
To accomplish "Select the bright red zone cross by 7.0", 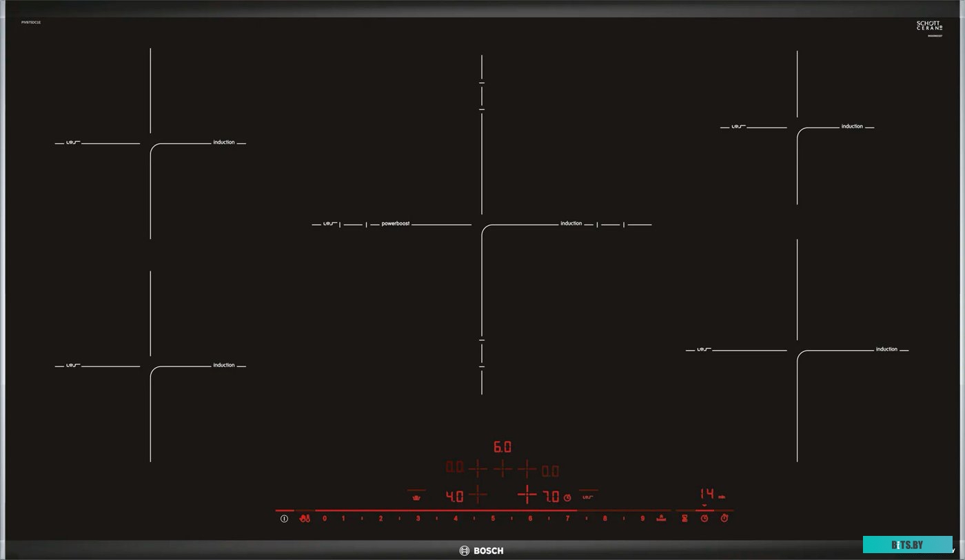I will click(527, 495).
